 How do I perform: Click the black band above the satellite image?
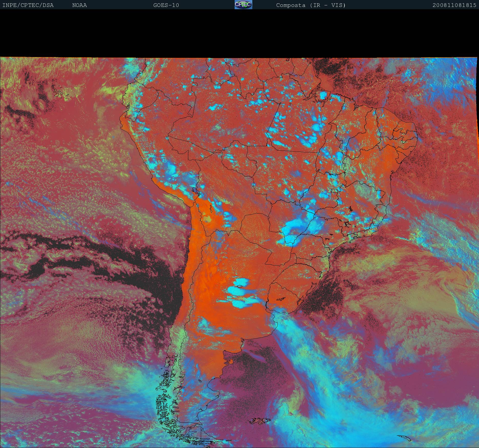pos(239,33)
